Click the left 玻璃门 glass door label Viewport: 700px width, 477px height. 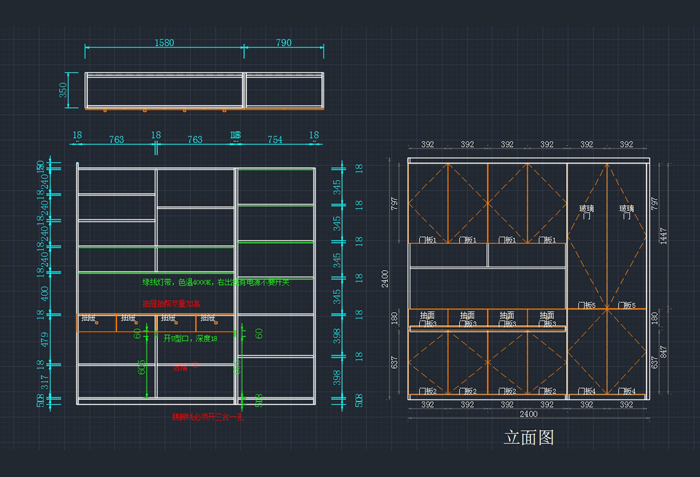pos(587,212)
